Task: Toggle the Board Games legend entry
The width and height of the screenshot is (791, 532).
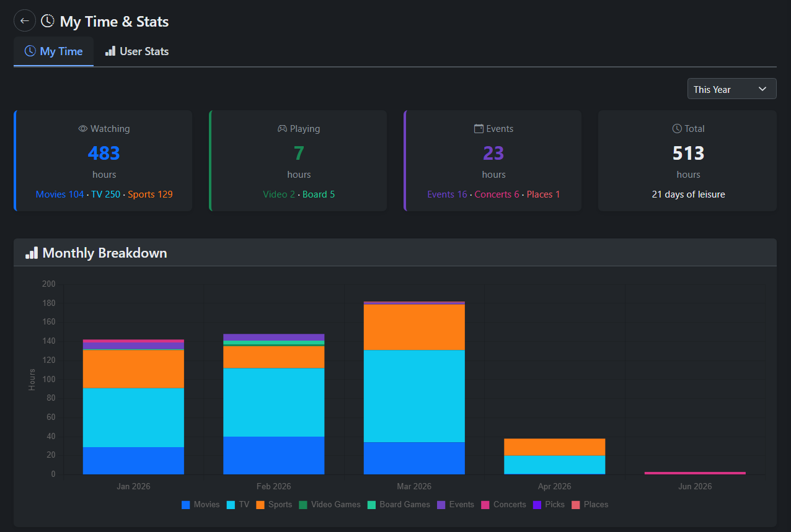Action: (x=399, y=504)
